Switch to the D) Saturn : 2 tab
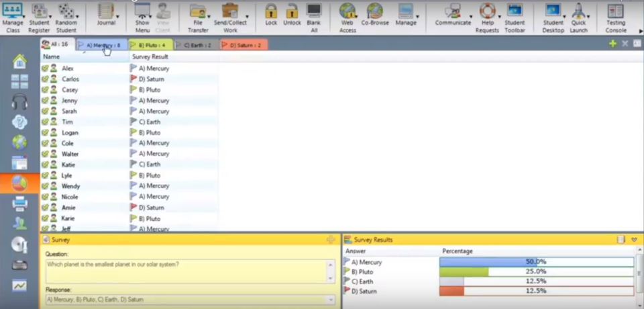This screenshot has width=644, height=309. (244, 45)
